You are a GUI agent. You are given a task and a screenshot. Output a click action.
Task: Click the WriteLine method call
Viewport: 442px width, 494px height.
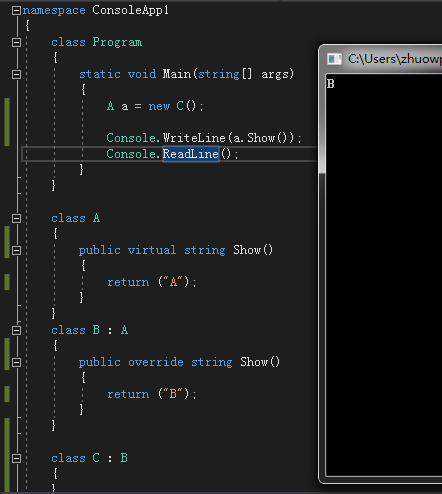click(x=194, y=138)
